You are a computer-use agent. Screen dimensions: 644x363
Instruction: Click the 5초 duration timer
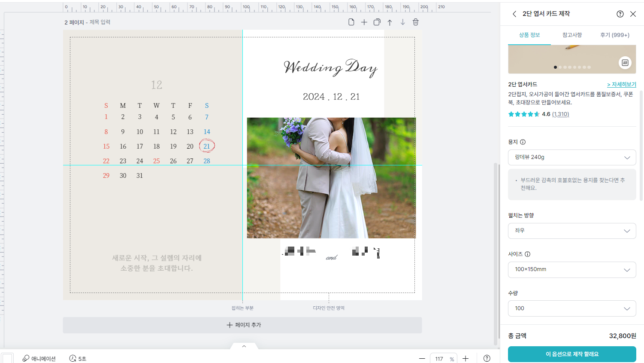[x=78, y=358]
